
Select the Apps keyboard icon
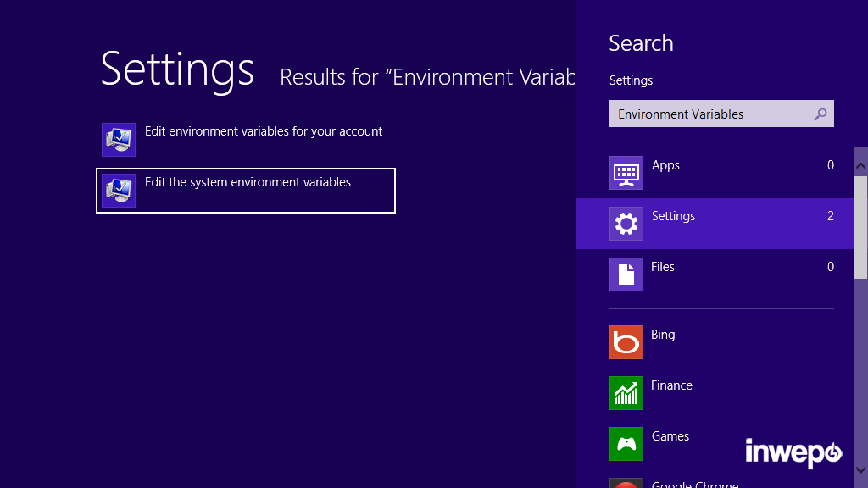point(626,173)
